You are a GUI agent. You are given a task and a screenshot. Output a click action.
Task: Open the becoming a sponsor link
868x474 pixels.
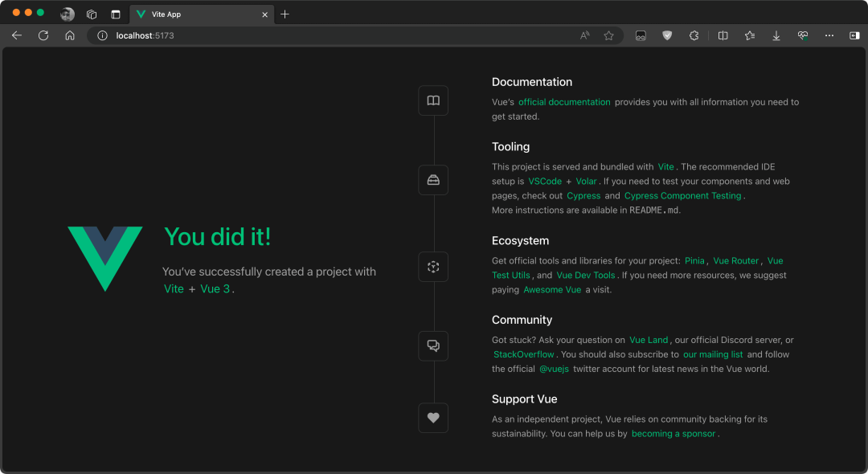point(674,434)
